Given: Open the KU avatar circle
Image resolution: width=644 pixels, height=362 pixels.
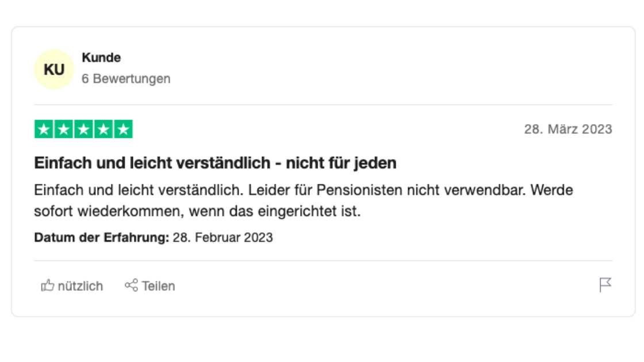Looking at the screenshot, I should 54,70.
